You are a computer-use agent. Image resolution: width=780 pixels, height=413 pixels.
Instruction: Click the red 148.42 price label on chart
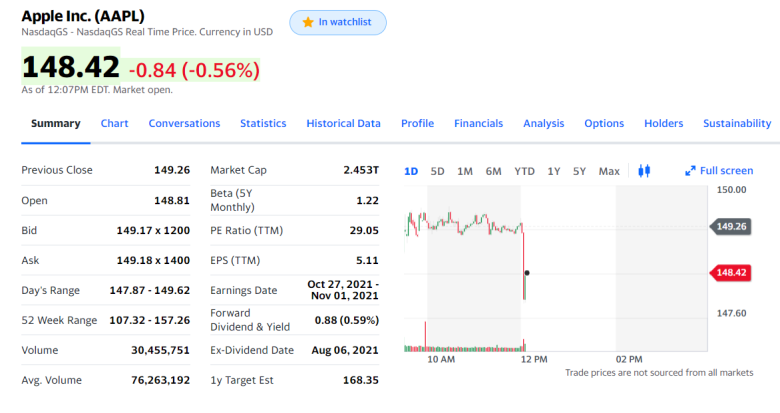[730, 273]
